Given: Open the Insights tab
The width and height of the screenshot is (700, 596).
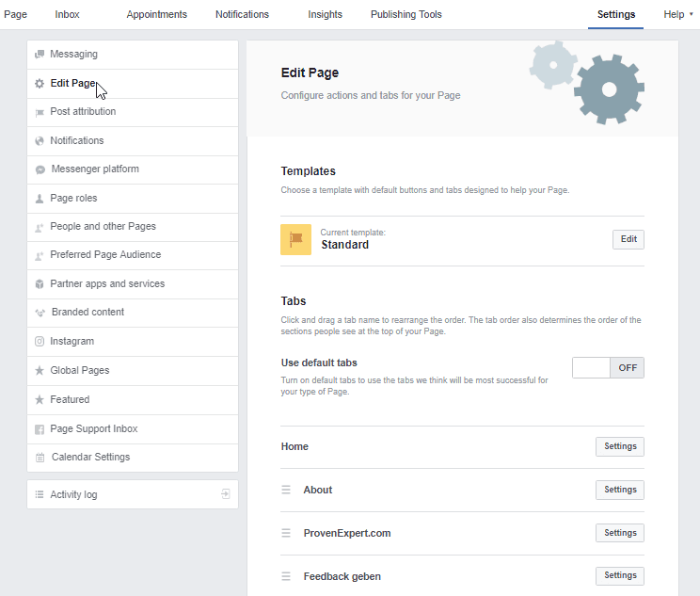Looking at the screenshot, I should click(325, 14).
